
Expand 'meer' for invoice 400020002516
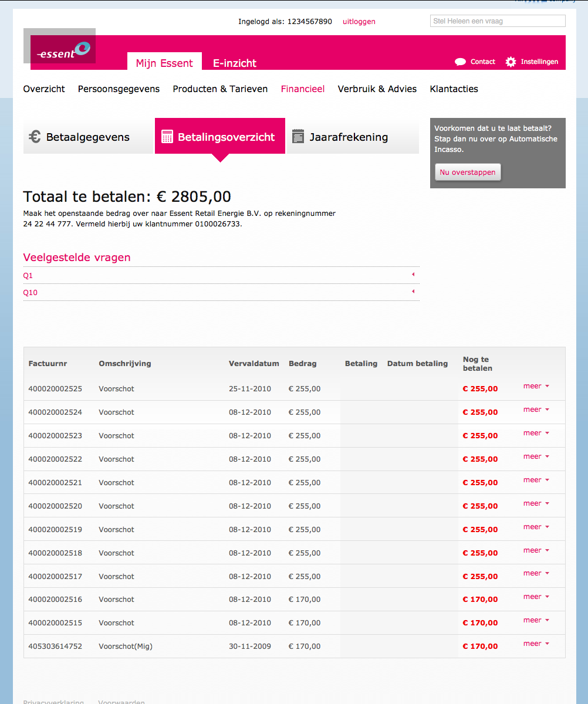pos(536,597)
